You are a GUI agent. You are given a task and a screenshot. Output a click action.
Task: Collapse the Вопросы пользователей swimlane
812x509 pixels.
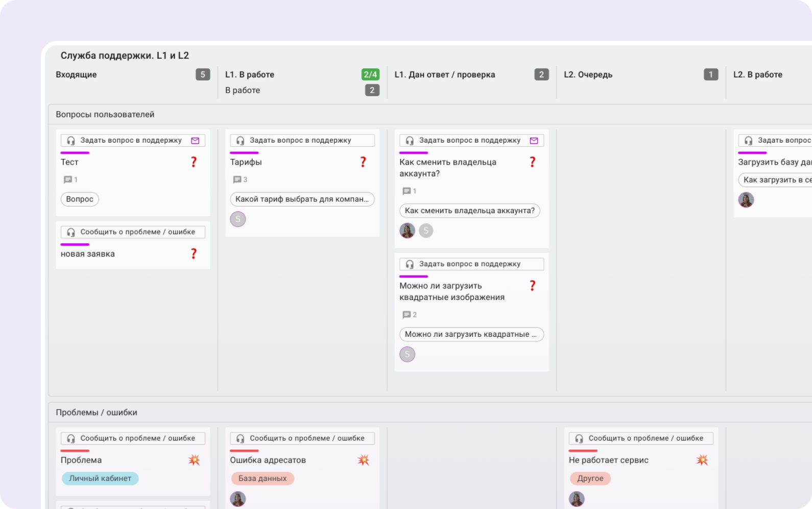click(105, 114)
